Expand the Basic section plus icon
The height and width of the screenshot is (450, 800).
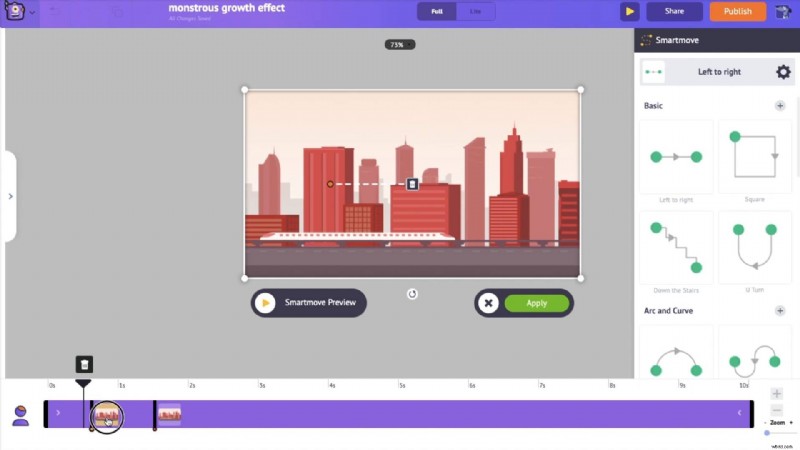pyautogui.click(x=780, y=106)
